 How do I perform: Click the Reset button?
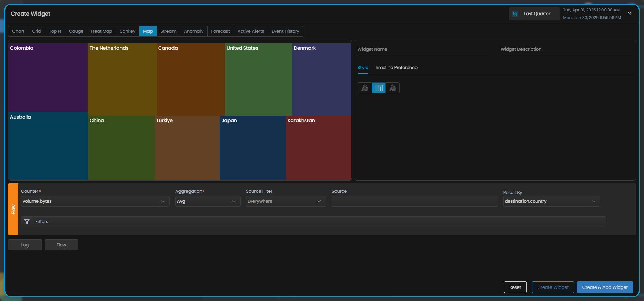tap(515, 287)
